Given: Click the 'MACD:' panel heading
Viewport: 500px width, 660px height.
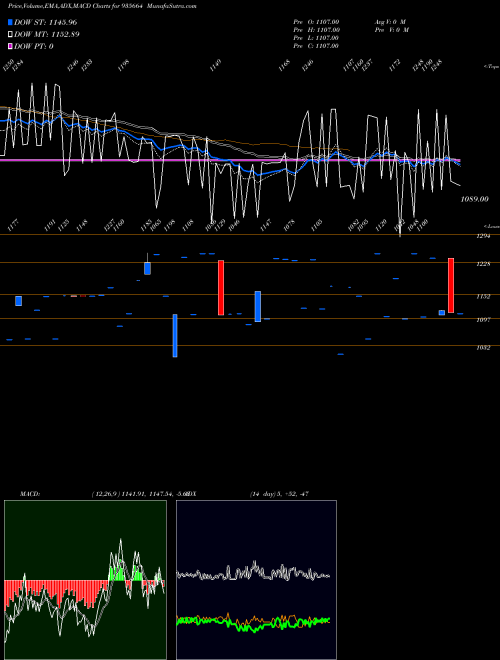Looking at the screenshot, I should [29, 494].
